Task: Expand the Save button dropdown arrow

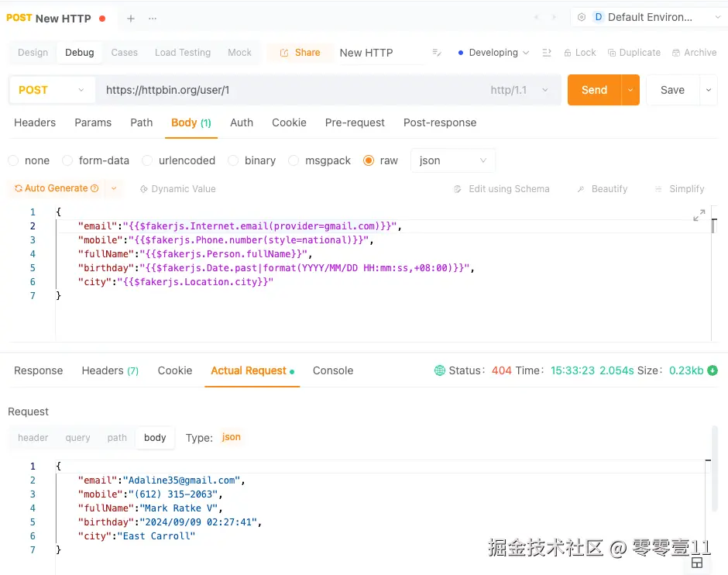Action: pos(709,90)
